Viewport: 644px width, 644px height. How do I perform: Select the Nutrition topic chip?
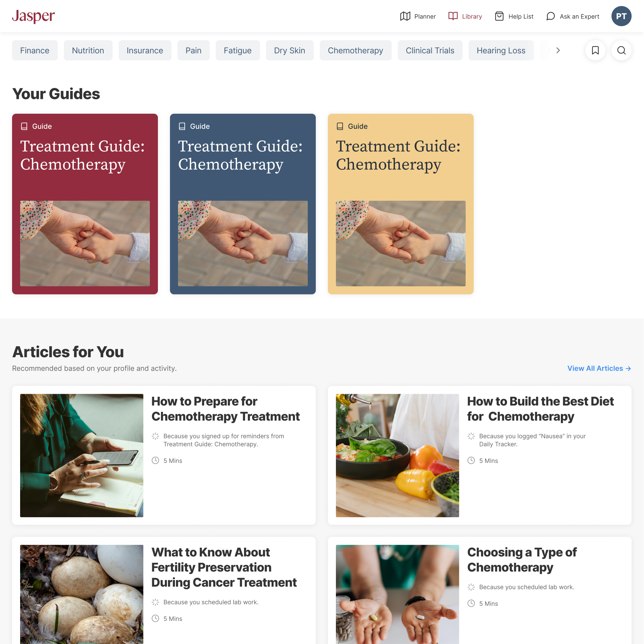[x=88, y=50]
